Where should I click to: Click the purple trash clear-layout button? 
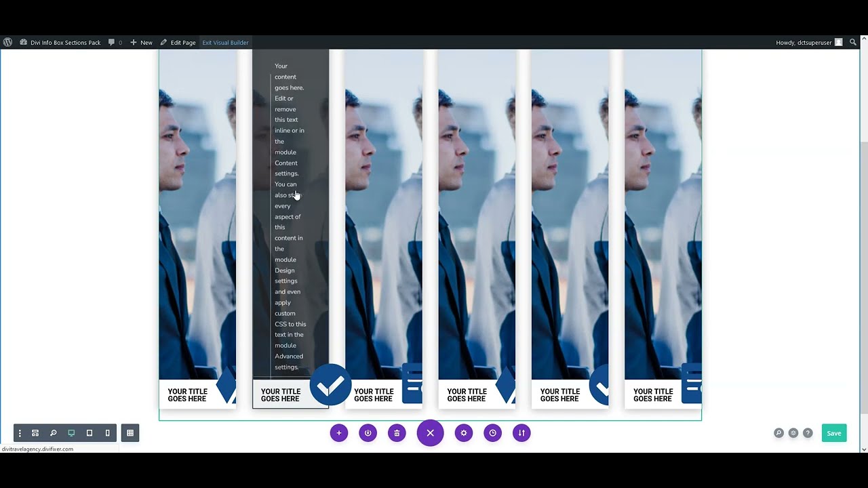397,433
